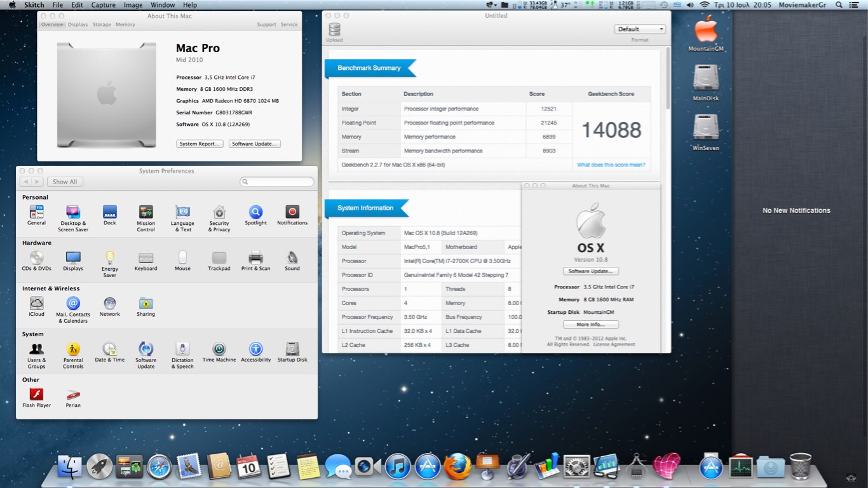Open Accessibility preference pane
This screenshot has width=868, height=488.
pos(255,353)
